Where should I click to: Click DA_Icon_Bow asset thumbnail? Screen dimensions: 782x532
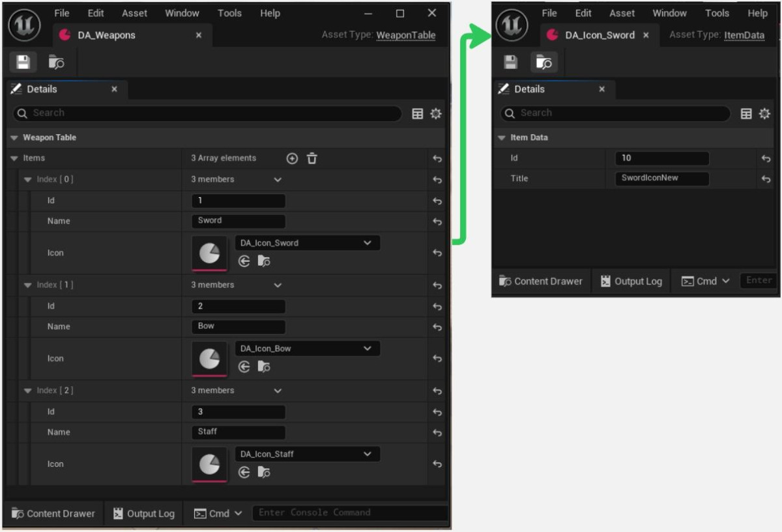[209, 359]
